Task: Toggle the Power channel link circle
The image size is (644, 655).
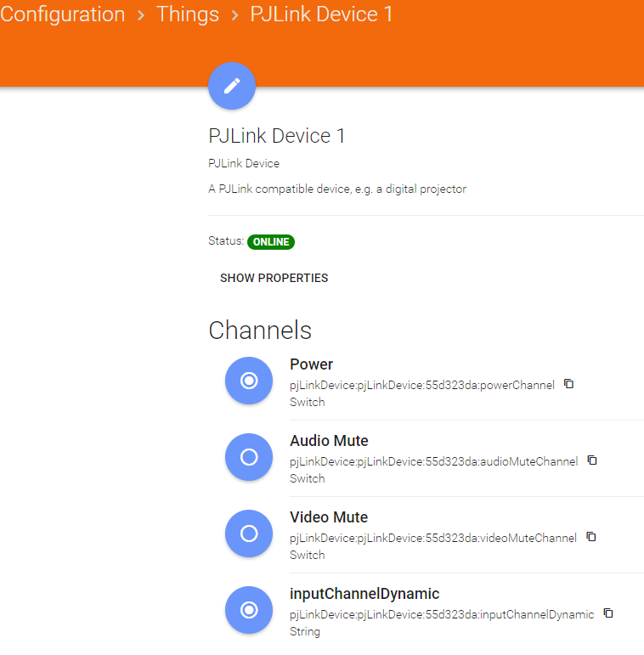Action: (249, 381)
